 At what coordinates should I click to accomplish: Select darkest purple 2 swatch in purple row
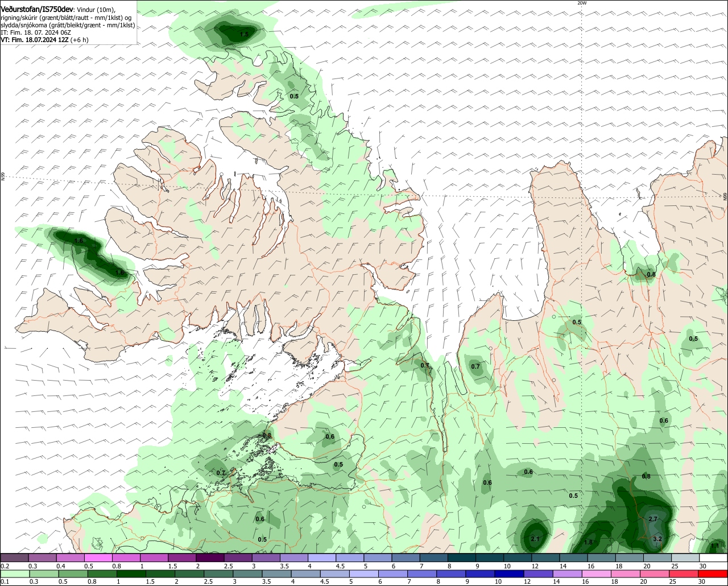click(210, 558)
